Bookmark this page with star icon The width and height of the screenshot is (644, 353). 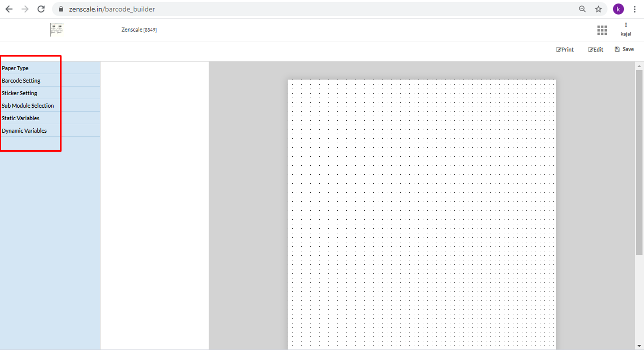tap(598, 9)
